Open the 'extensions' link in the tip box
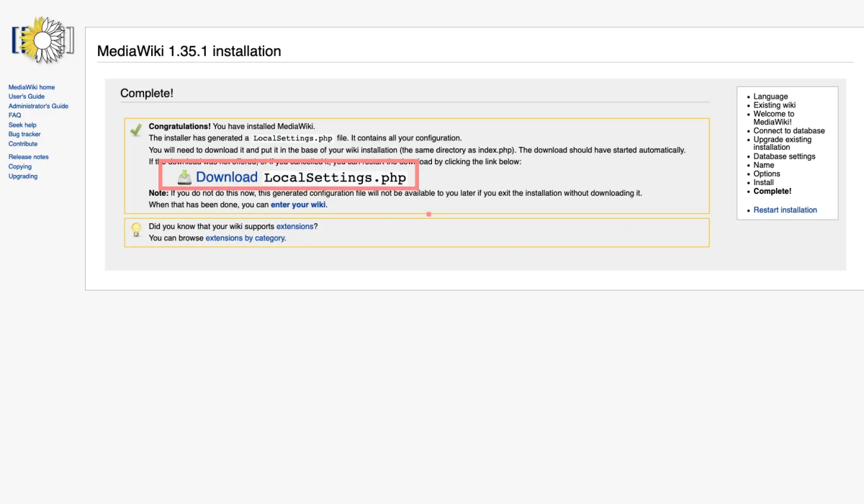The image size is (864, 504). pyautogui.click(x=295, y=226)
